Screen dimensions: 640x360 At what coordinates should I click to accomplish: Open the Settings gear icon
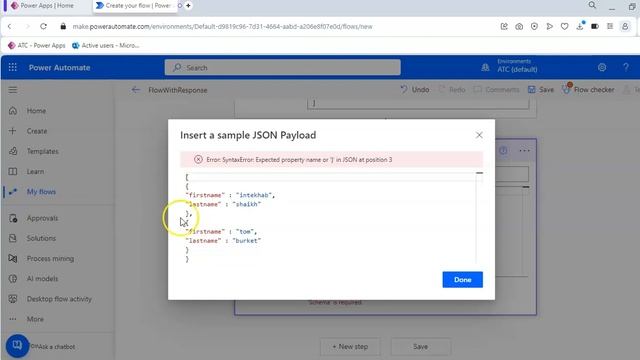[602, 67]
